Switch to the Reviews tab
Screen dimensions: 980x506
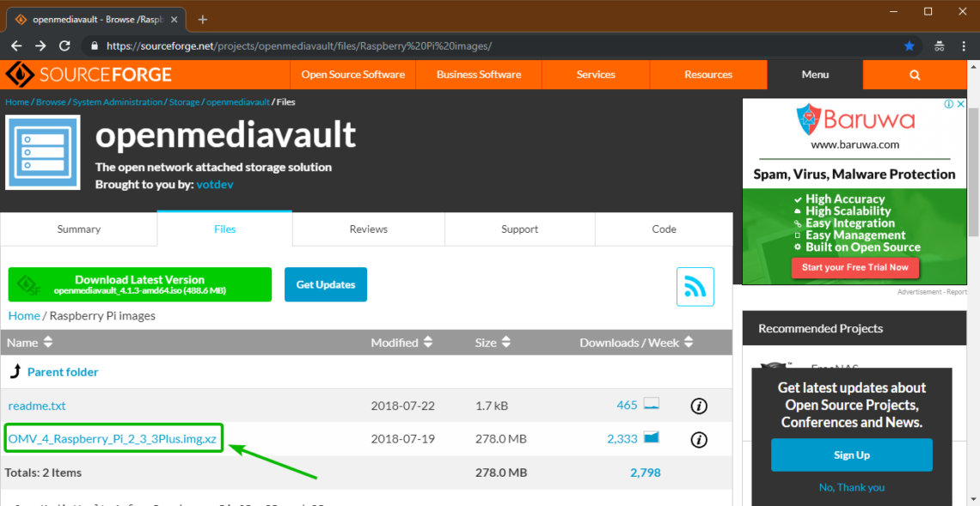(368, 229)
